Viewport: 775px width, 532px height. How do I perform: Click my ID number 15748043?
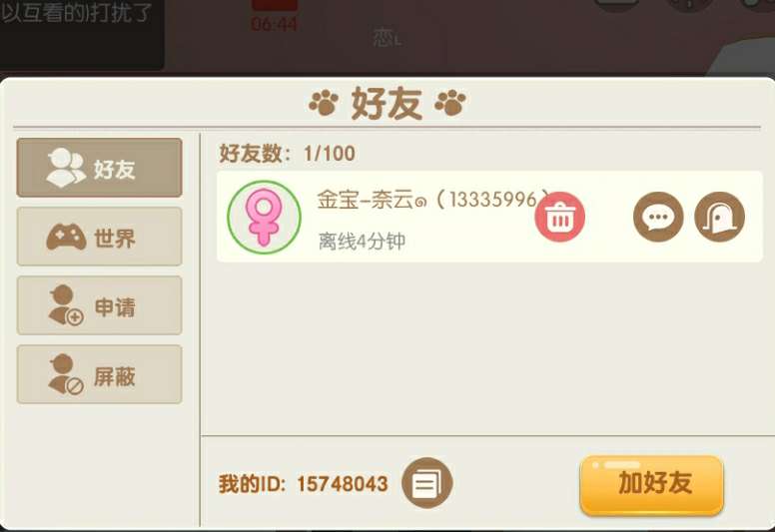click(342, 484)
